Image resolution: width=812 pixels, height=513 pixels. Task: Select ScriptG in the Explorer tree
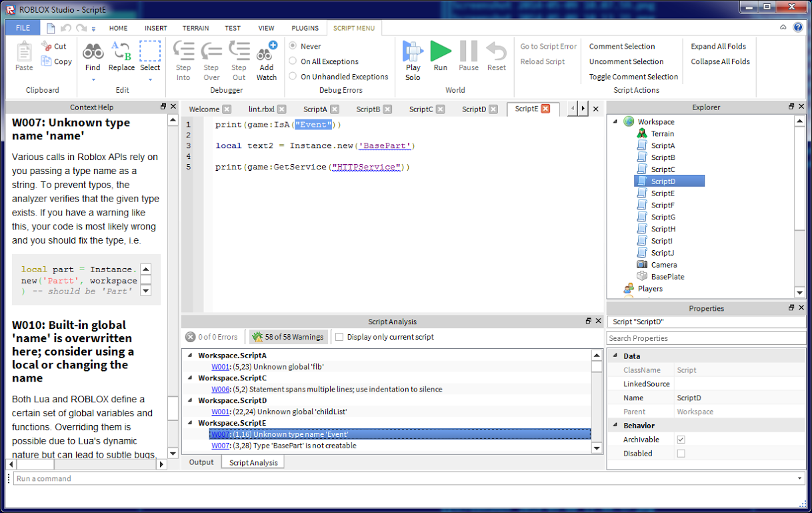click(x=663, y=217)
